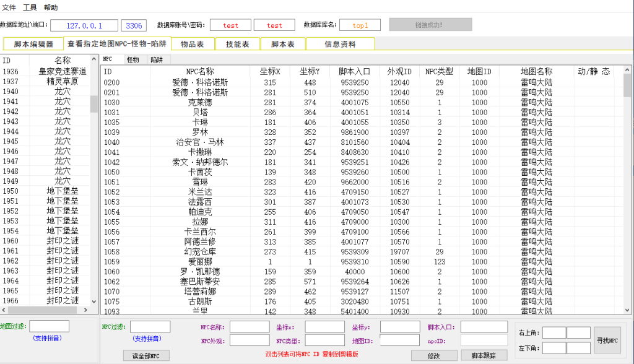The image size is (634, 364).
Task: Select the 怪物 sub-tab
Action: point(133,59)
